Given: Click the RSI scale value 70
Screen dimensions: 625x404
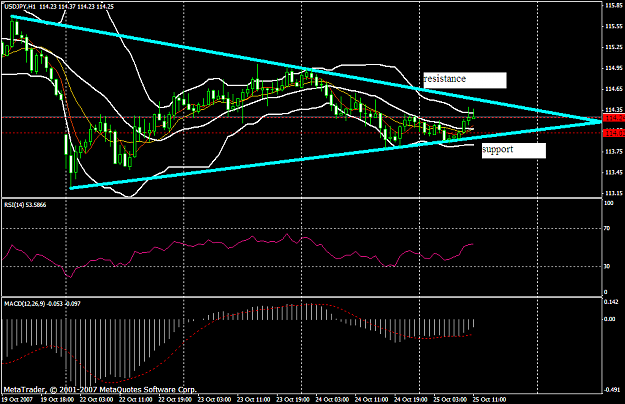Looking at the screenshot, I should [x=607, y=228].
